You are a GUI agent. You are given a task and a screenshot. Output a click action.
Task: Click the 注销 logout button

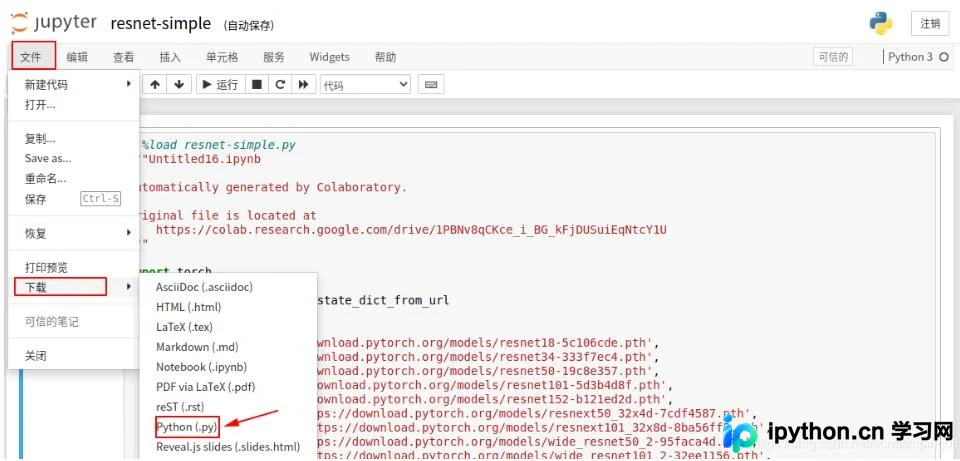pos(930,24)
